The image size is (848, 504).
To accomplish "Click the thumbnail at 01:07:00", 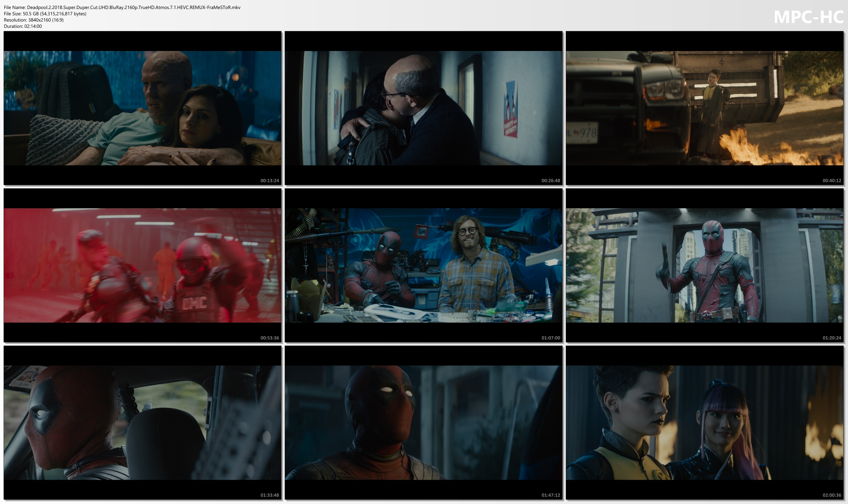I will point(423,265).
